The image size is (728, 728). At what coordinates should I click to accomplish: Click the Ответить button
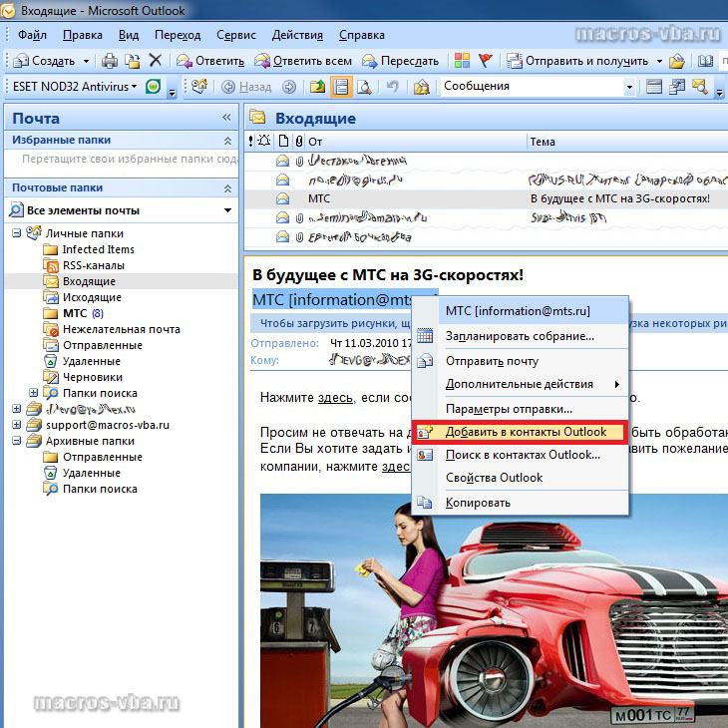pos(210,61)
